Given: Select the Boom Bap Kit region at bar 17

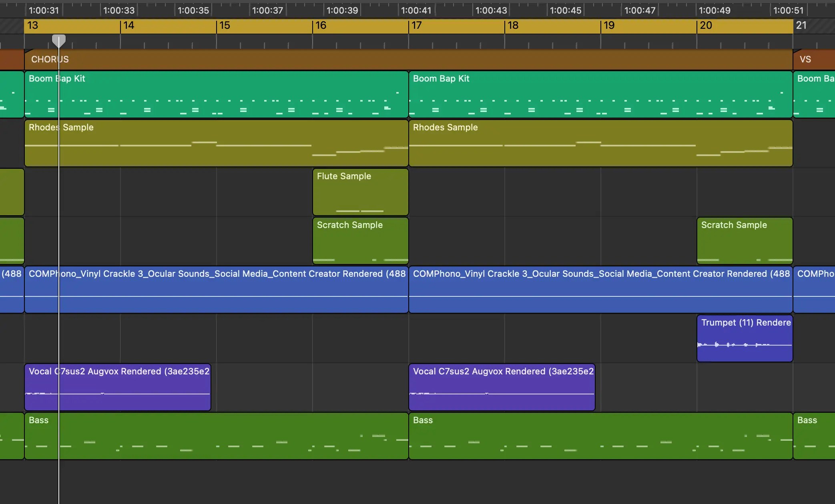Looking at the screenshot, I should coord(600,94).
